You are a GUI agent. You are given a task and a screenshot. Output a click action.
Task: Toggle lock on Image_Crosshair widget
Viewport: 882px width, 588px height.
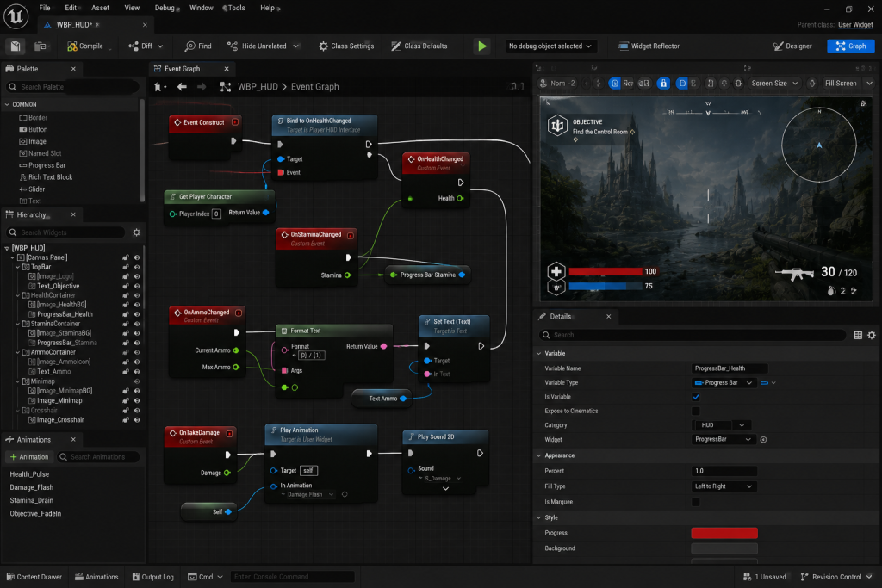(126, 420)
